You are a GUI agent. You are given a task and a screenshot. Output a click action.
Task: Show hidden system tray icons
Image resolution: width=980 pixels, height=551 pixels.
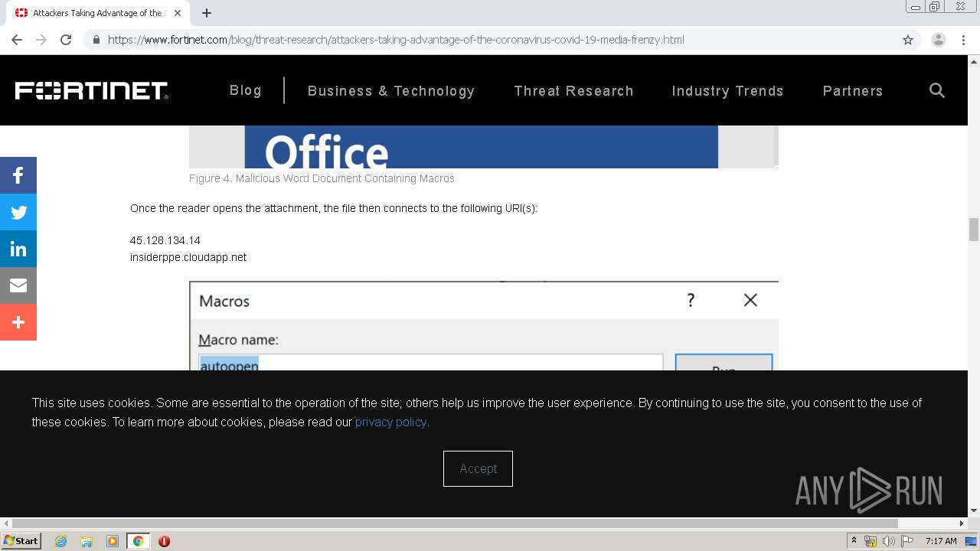(854, 541)
